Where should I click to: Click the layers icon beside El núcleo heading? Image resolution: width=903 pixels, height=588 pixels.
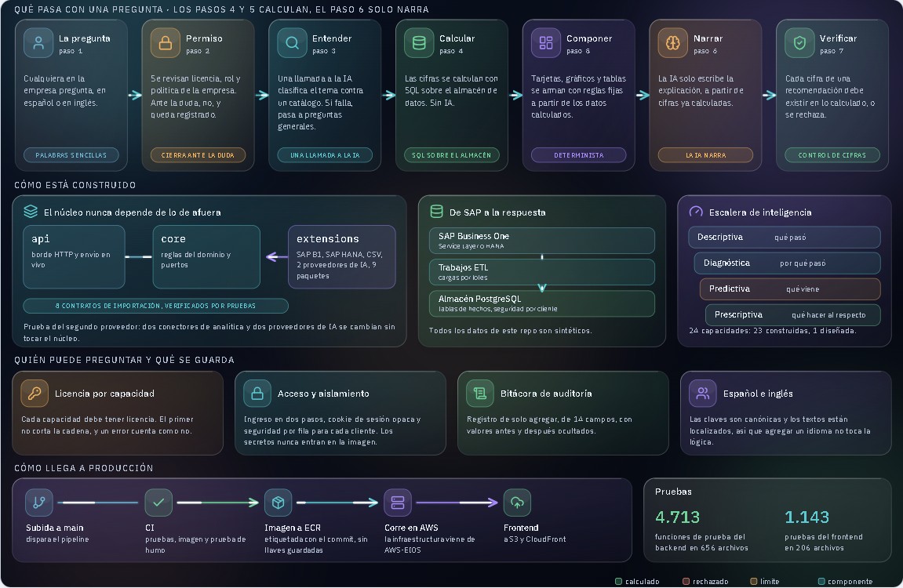pyautogui.click(x=31, y=212)
